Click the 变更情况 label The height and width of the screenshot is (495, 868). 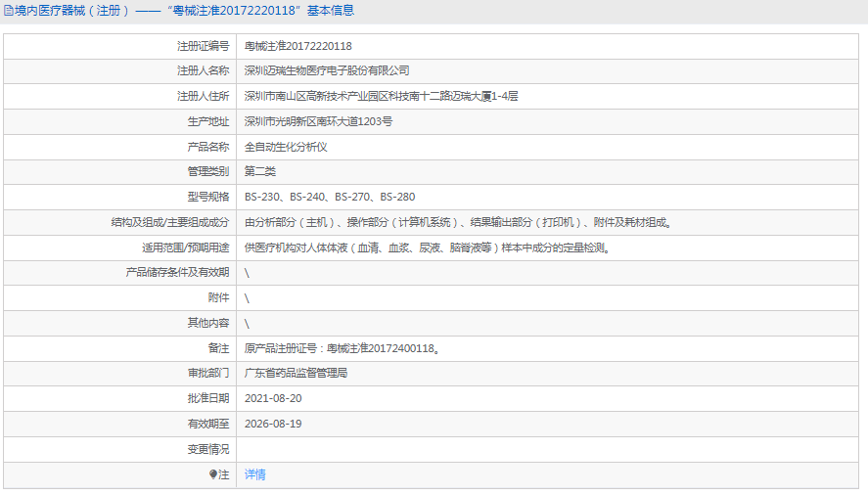[208, 450]
